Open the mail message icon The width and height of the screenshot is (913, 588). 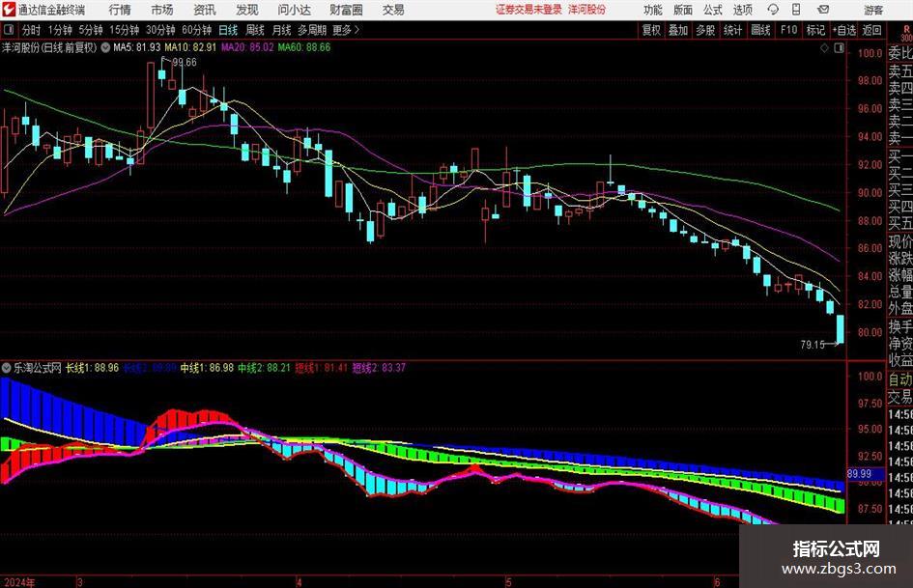coord(823,10)
